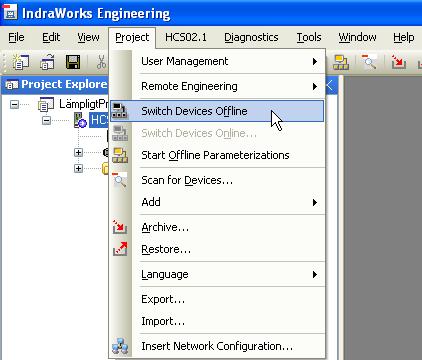Click the IndraWorks Engineering title bar icon
This screenshot has height=360, width=422.
[x=10, y=12]
